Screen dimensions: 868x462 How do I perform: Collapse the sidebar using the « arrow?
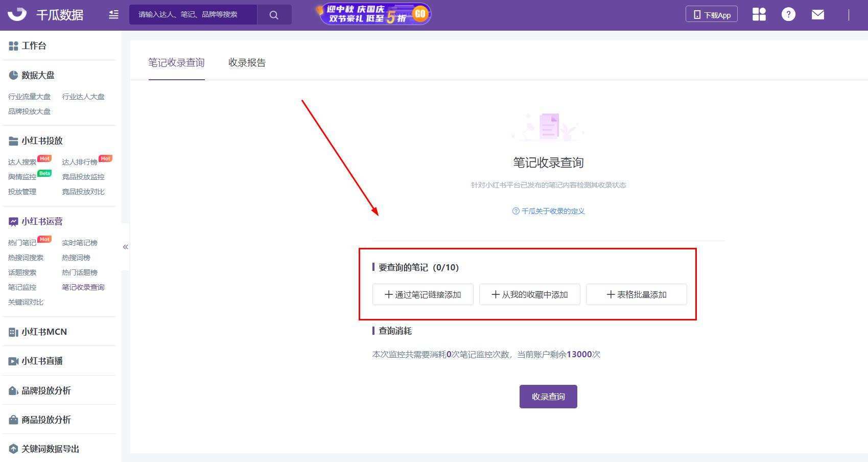coord(125,246)
